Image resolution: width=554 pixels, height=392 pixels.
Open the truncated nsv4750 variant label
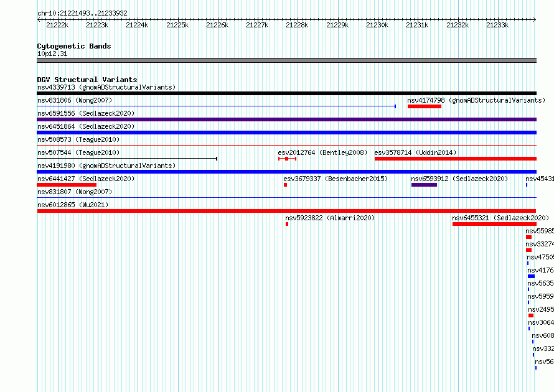coord(540,257)
